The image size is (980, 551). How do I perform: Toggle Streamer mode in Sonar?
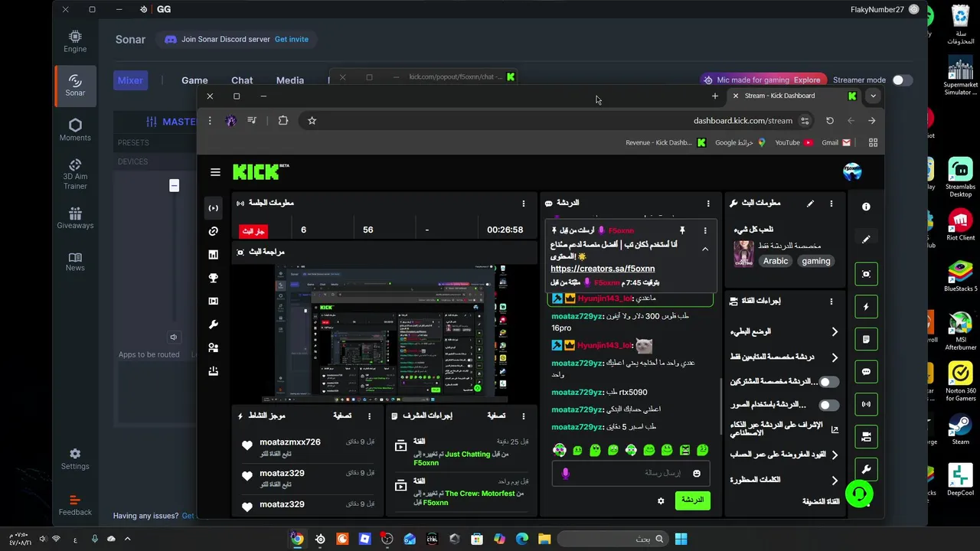(x=902, y=80)
